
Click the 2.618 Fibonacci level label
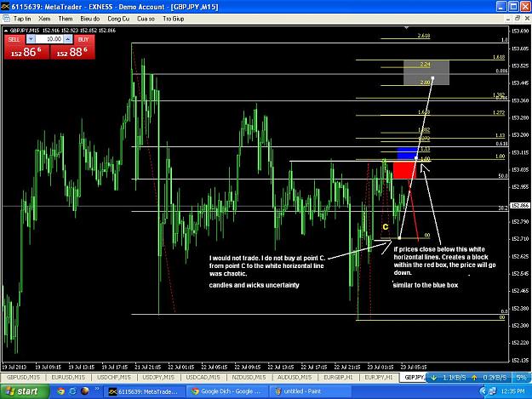click(424, 36)
